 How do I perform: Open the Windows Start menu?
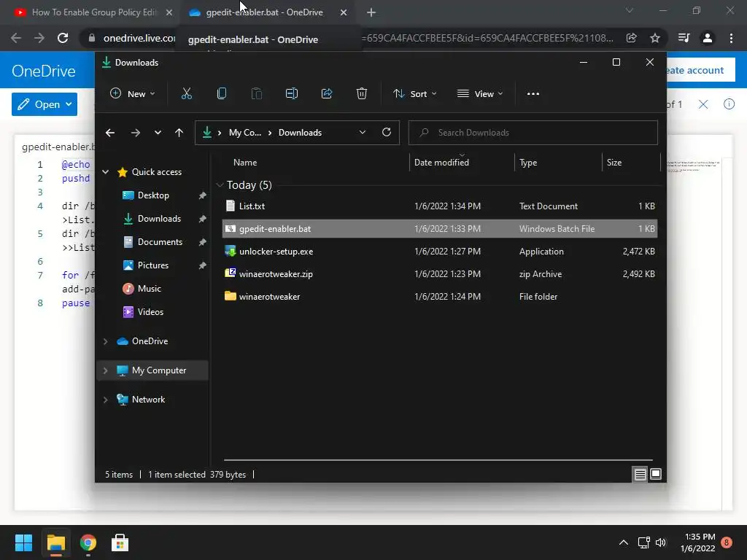[24, 542]
